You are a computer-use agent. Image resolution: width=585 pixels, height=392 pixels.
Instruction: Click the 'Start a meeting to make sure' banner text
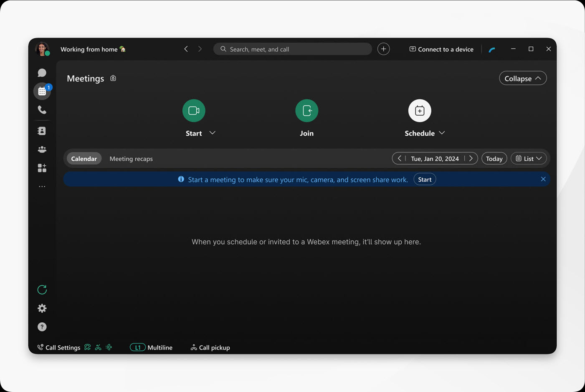click(x=298, y=180)
